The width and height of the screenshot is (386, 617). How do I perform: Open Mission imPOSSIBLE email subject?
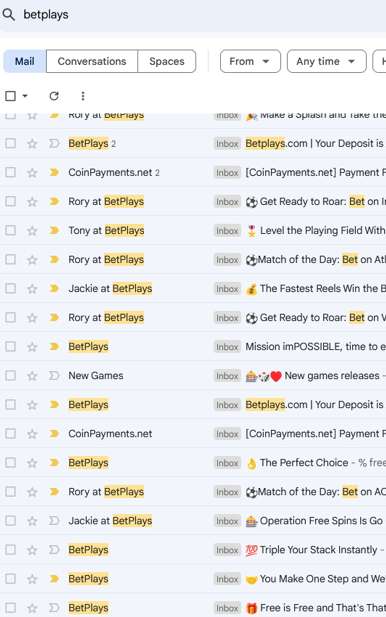coord(316,347)
